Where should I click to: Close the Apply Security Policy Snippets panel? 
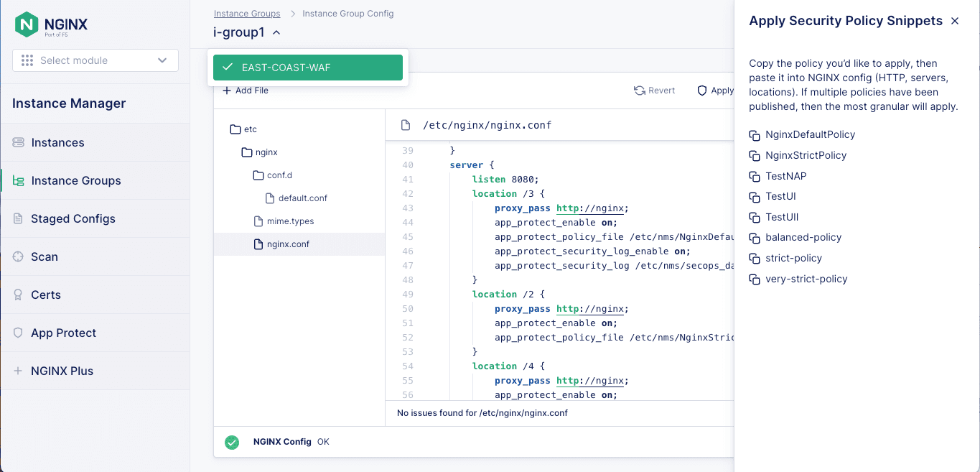955,21
